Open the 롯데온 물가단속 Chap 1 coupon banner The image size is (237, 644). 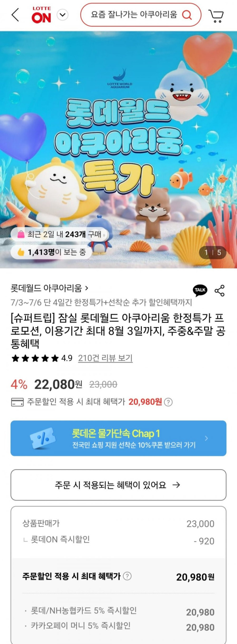tap(118, 438)
